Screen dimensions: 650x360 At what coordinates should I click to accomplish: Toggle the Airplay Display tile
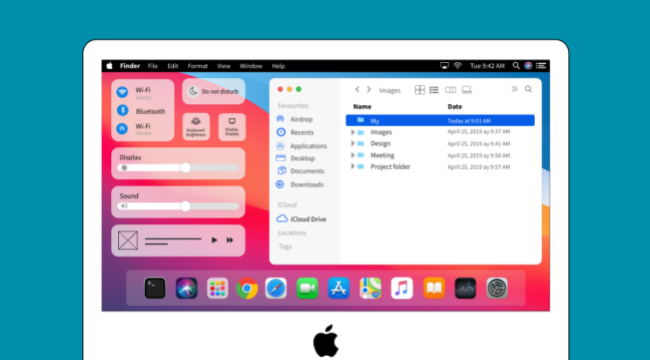tap(232, 127)
